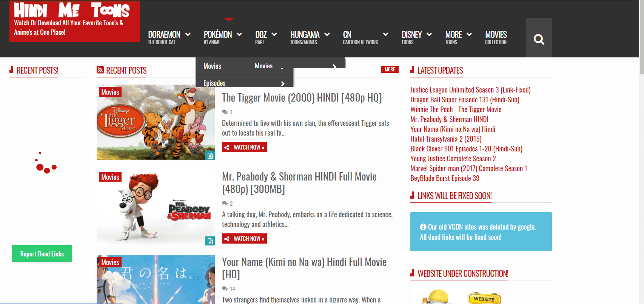Open Dragon Ball Super Episode 131 link
644x304 pixels.
pos(465,100)
